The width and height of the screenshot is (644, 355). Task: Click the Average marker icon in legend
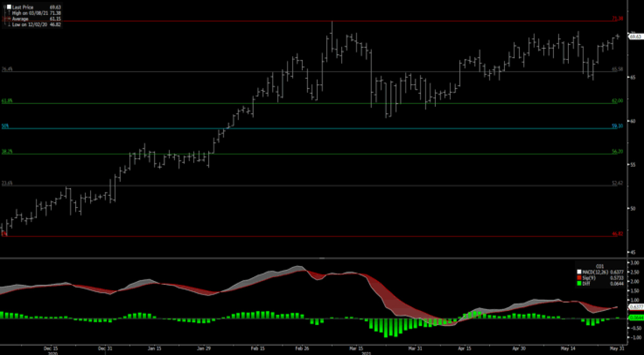tap(9, 19)
